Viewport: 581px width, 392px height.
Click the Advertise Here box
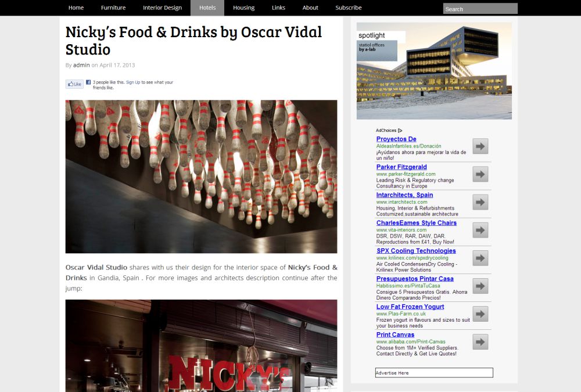pyautogui.click(x=434, y=373)
